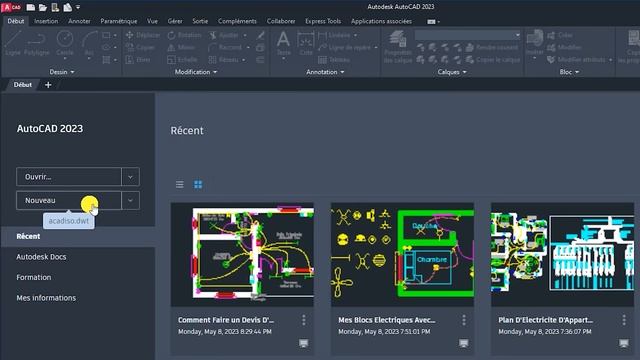Click the Copier tool in Modification
640x360 pixels.
140,47
